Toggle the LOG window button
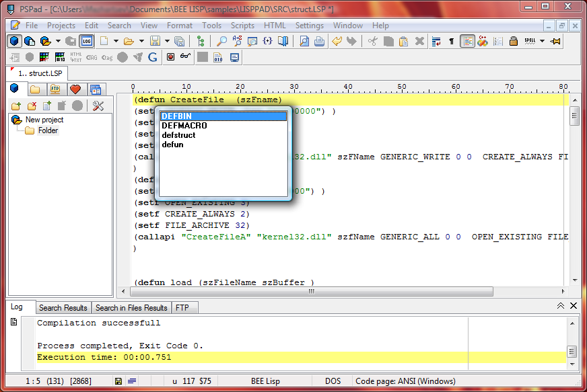The width and height of the screenshot is (587, 392). click(x=87, y=41)
